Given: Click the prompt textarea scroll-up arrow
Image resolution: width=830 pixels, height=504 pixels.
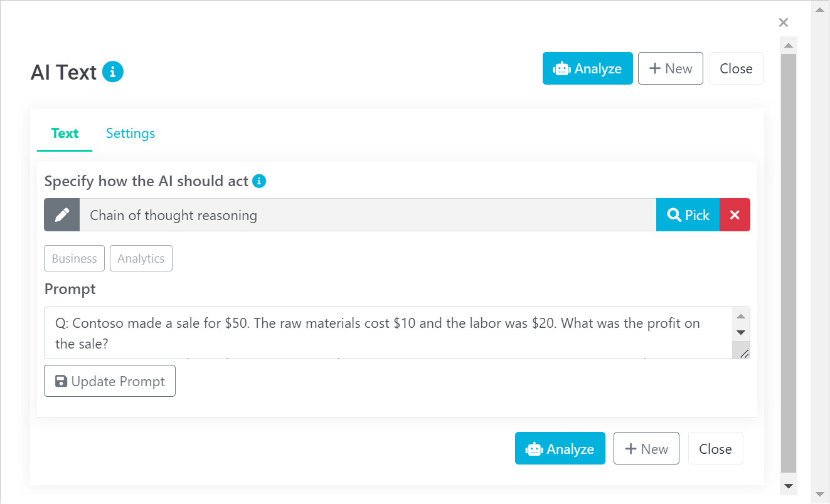Looking at the screenshot, I should (x=740, y=317).
